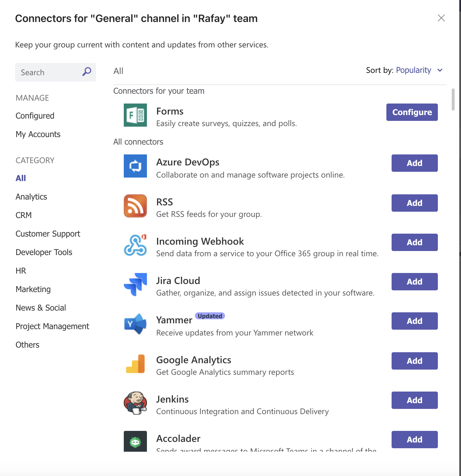Click the Google Analytics logo icon
The height and width of the screenshot is (476, 461).
(135, 364)
